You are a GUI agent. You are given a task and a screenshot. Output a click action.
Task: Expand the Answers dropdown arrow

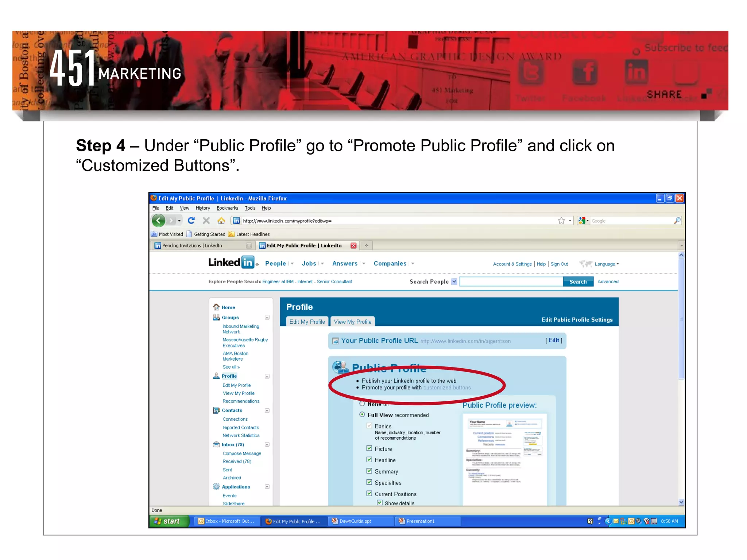[x=364, y=264]
